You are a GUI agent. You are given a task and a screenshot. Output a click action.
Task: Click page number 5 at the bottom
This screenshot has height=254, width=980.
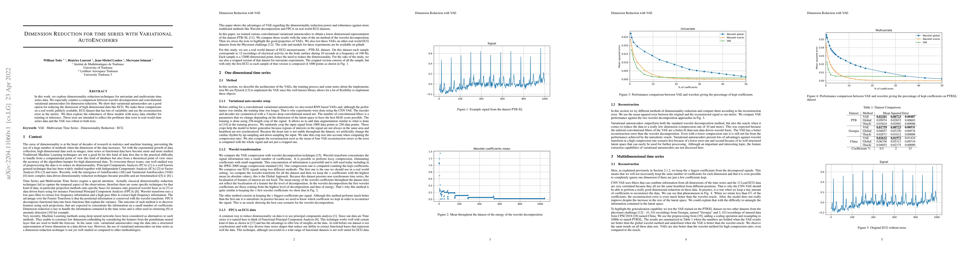coord(881,240)
